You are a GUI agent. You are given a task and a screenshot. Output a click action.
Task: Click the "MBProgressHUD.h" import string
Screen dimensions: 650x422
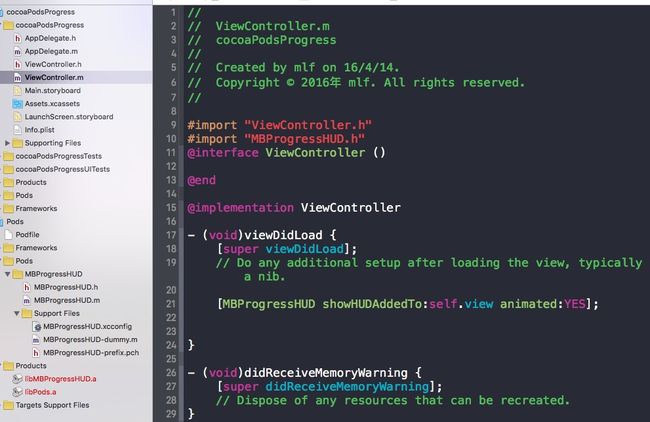click(305, 139)
